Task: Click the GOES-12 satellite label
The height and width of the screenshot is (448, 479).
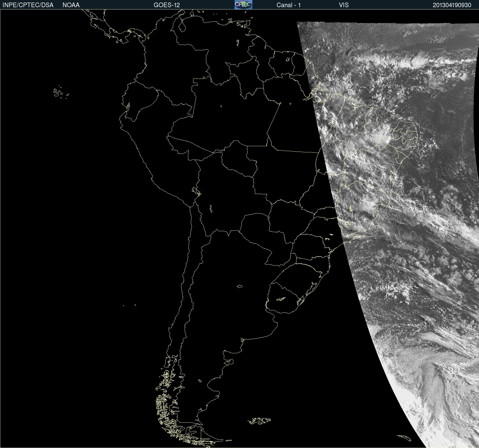Action: [x=167, y=5]
